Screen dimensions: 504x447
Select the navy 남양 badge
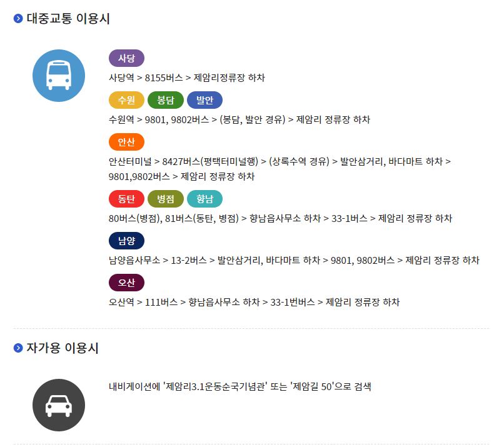[126, 240]
